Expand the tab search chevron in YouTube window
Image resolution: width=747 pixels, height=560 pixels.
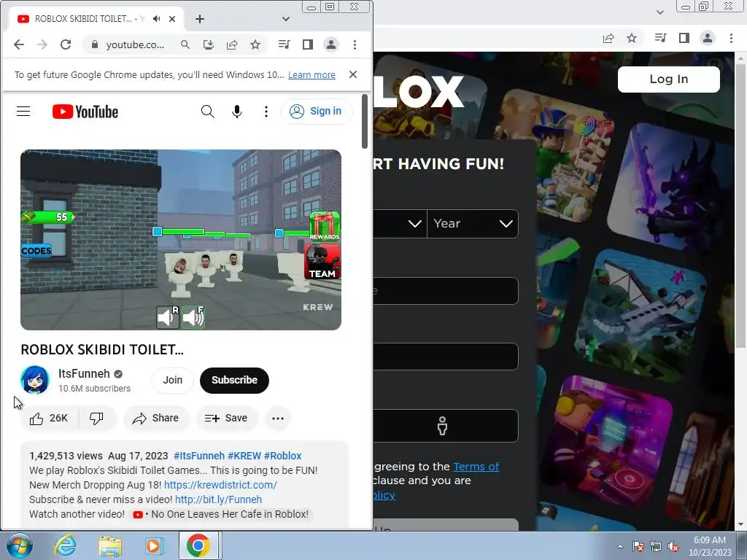click(x=286, y=19)
